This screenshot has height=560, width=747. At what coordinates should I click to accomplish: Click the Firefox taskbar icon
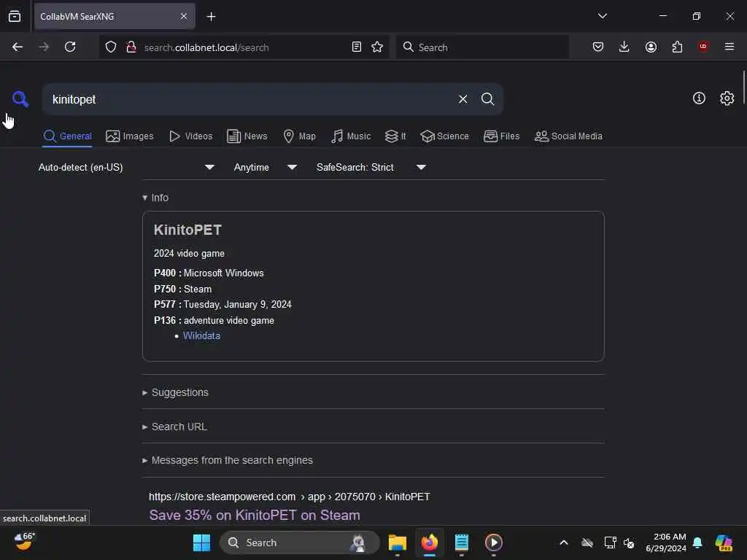coord(429,542)
